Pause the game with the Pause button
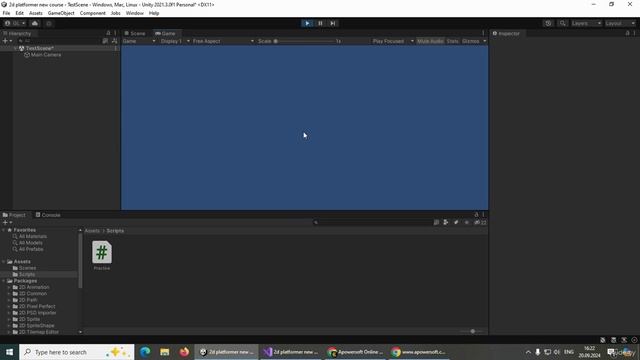 (x=320, y=23)
